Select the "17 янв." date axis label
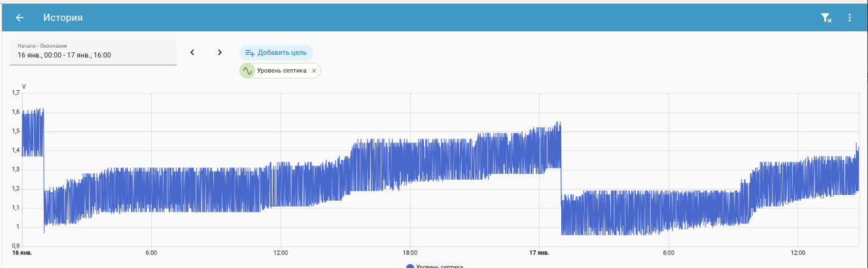 pos(538,252)
